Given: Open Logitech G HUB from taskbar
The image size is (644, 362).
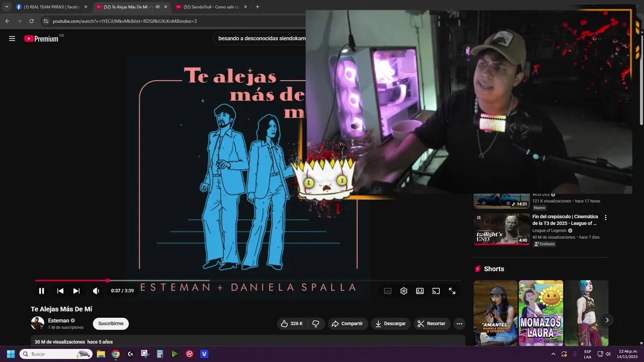Looking at the screenshot, I should tap(130, 354).
